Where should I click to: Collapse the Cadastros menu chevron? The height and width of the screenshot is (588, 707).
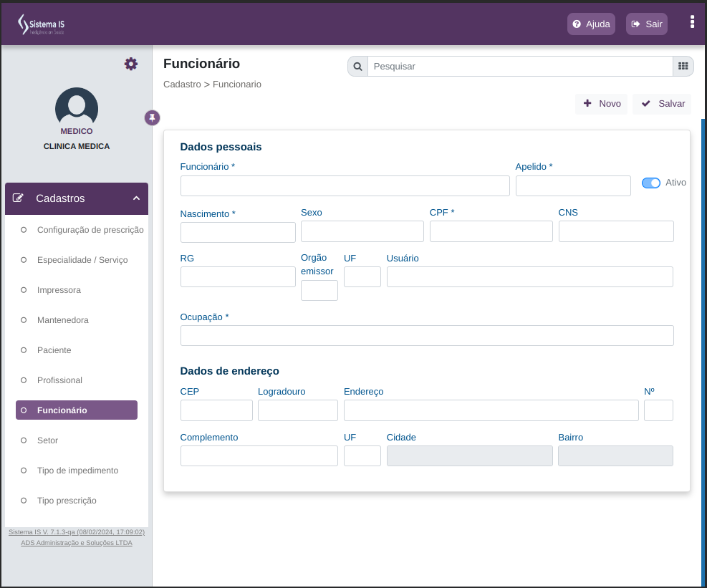(x=136, y=198)
